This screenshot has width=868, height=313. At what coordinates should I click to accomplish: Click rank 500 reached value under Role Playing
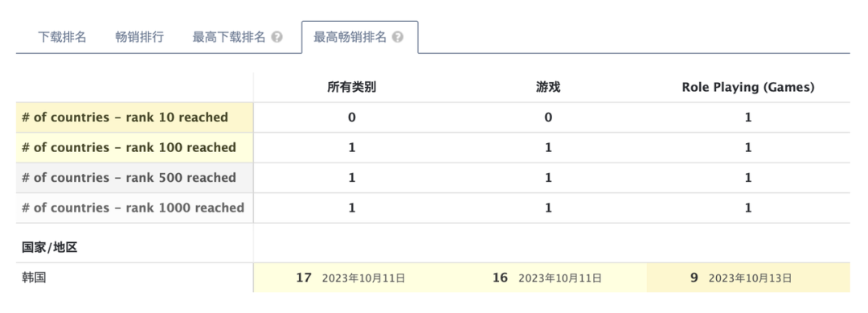pyautogui.click(x=748, y=178)
